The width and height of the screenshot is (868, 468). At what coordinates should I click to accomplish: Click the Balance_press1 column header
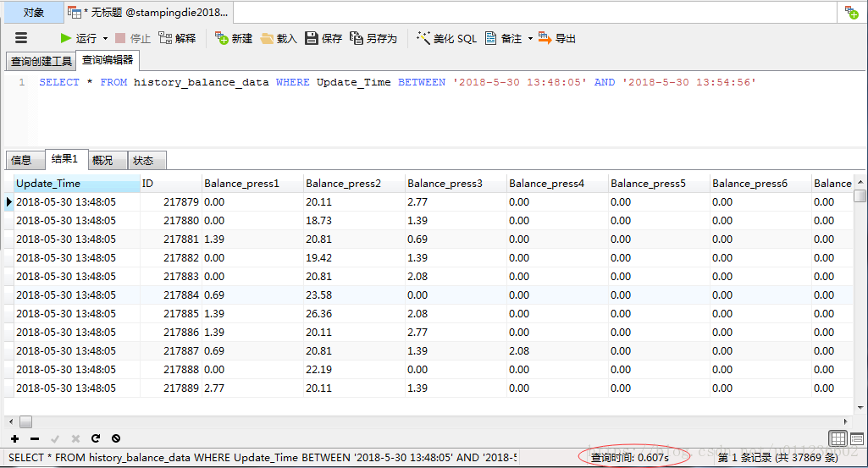point(252,184)
